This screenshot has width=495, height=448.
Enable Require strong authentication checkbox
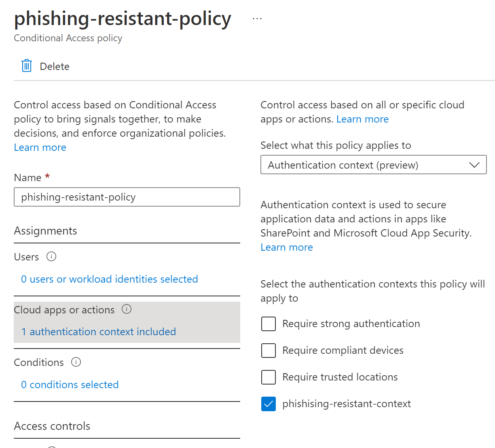[x=269, y=324]
